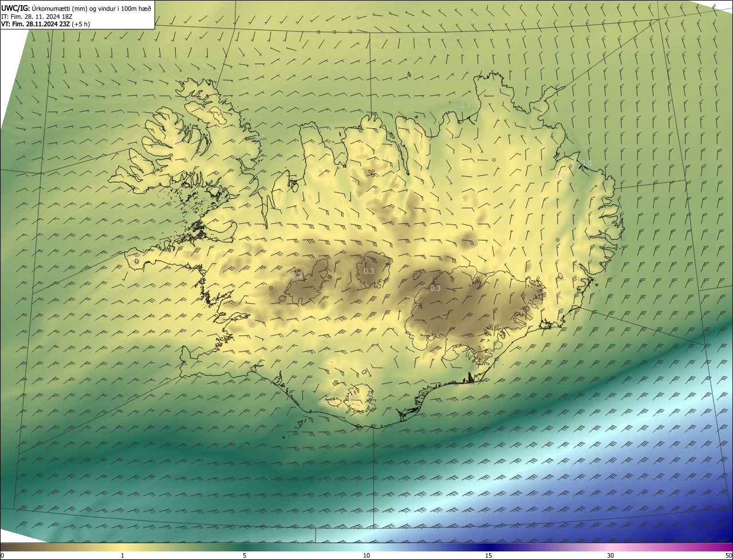
Task: Pick the pink color above tick 30
Action: coord(610,547)
